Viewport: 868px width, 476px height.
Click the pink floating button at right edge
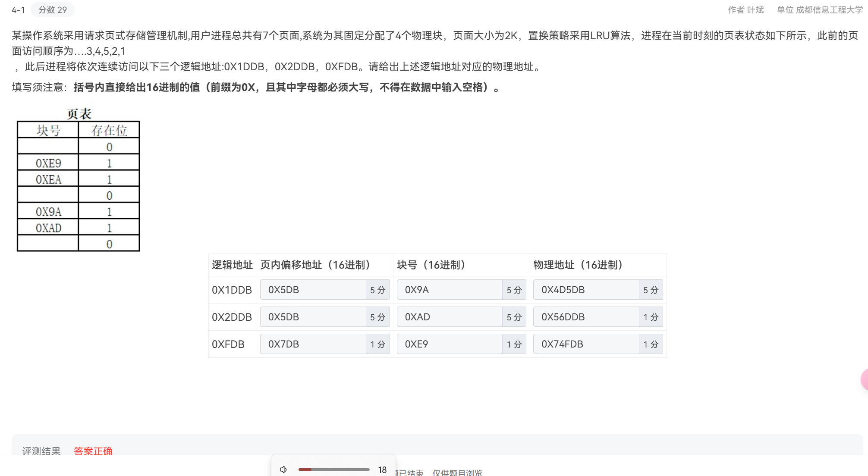pos(865,379)
